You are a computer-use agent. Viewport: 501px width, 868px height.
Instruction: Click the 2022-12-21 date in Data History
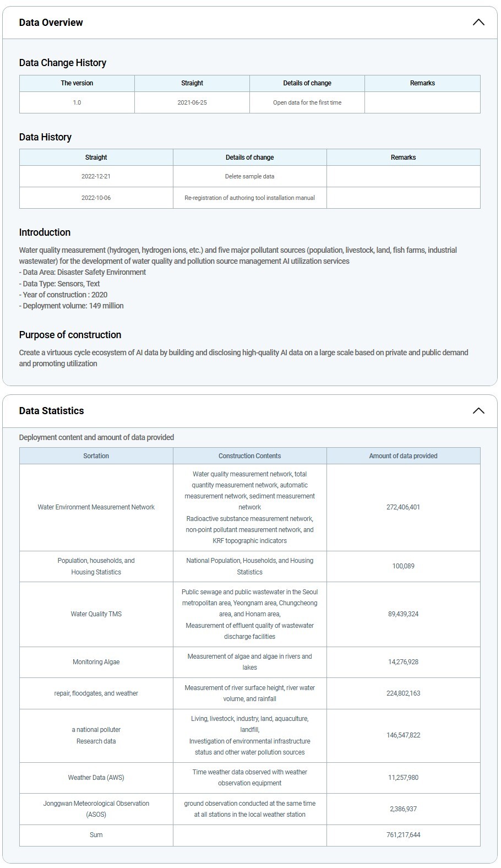point(96,176)
